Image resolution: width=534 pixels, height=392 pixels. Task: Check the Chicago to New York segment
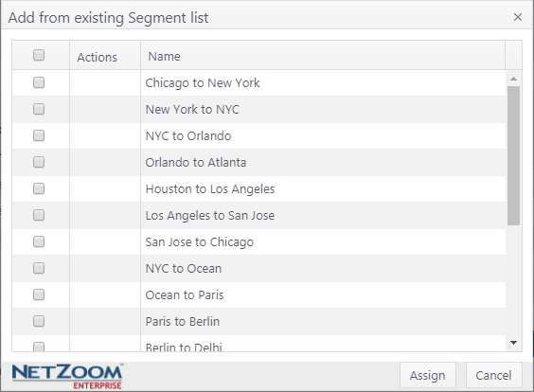click(39, 82)
